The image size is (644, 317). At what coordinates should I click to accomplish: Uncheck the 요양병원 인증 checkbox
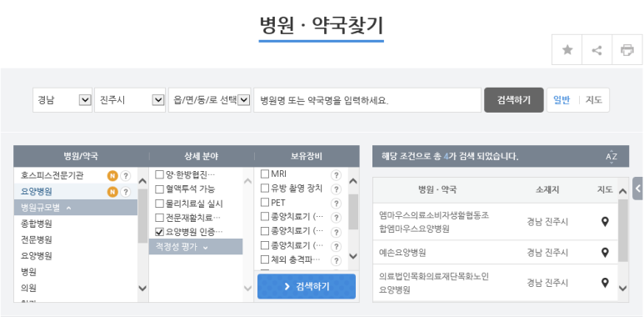point(159,232)
